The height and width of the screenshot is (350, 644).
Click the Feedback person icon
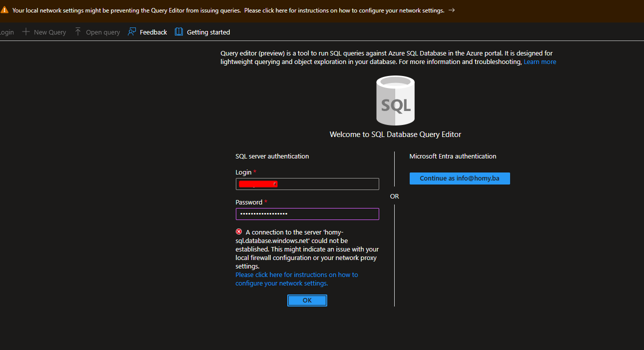click(x=132, y=32)
